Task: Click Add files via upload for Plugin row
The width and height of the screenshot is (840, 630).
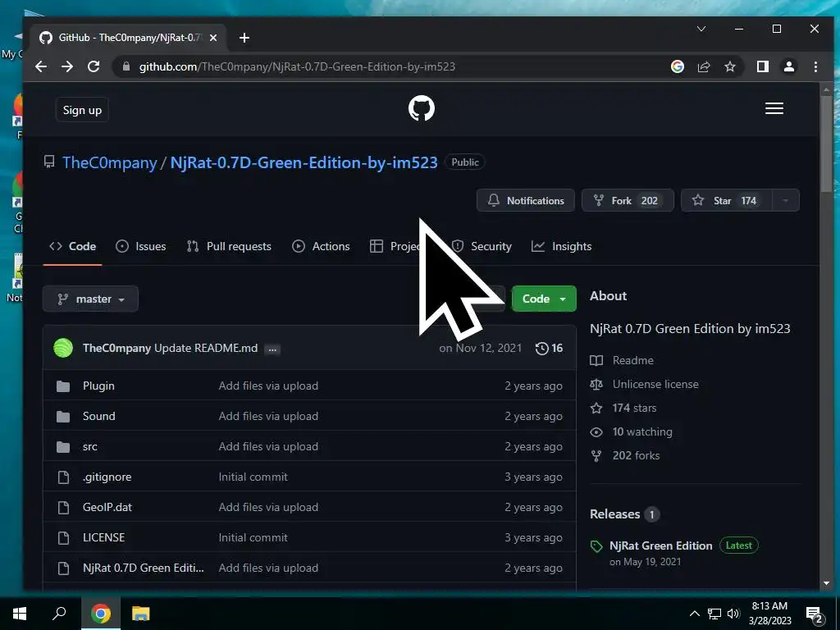Action: [268, 386]
